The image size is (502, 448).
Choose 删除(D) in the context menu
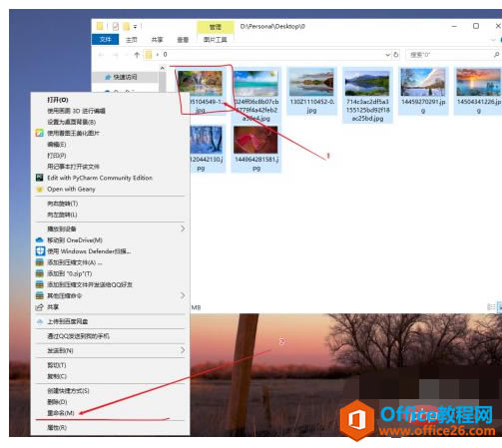57,402
